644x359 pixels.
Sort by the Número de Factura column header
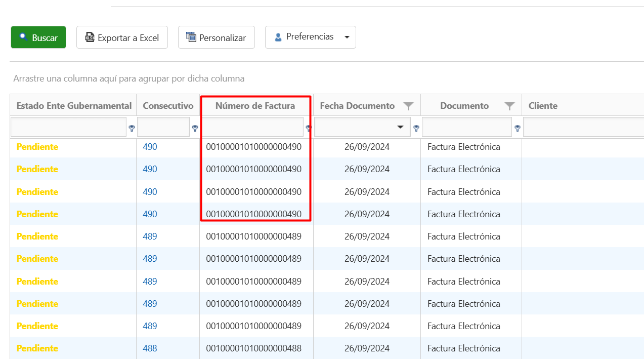click(255, 106)
